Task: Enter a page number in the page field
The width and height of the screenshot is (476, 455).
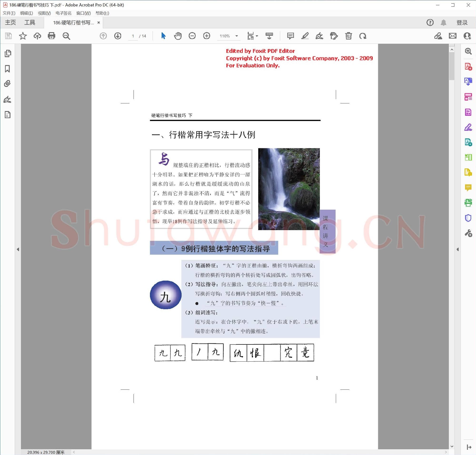Action: pos(133,36)
